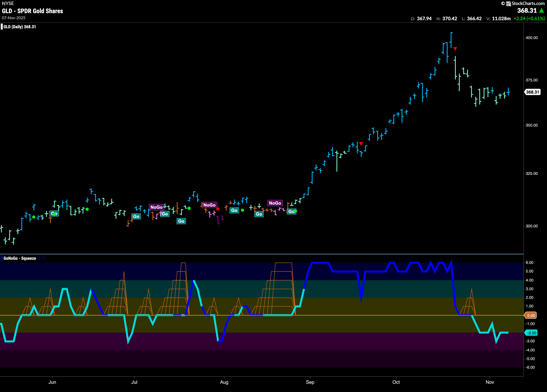Click the large 368.31 header price
Image resolution: width=547 pixels, height=392 pixels.
click(x=527, y=10)
